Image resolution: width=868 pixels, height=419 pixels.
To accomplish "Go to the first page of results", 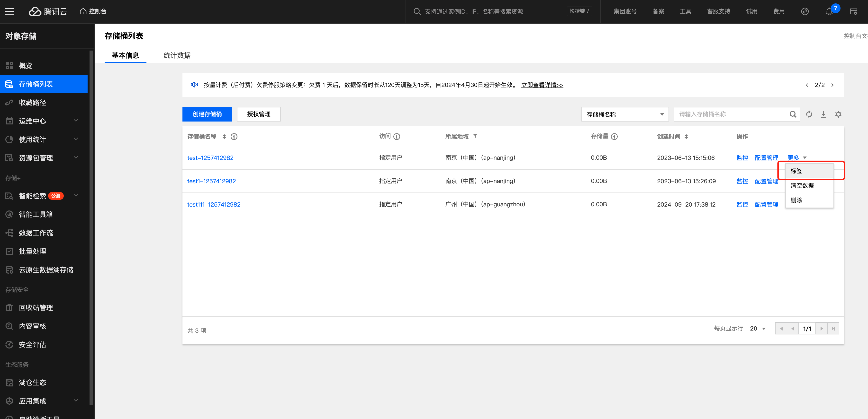I will pos(781,329).
